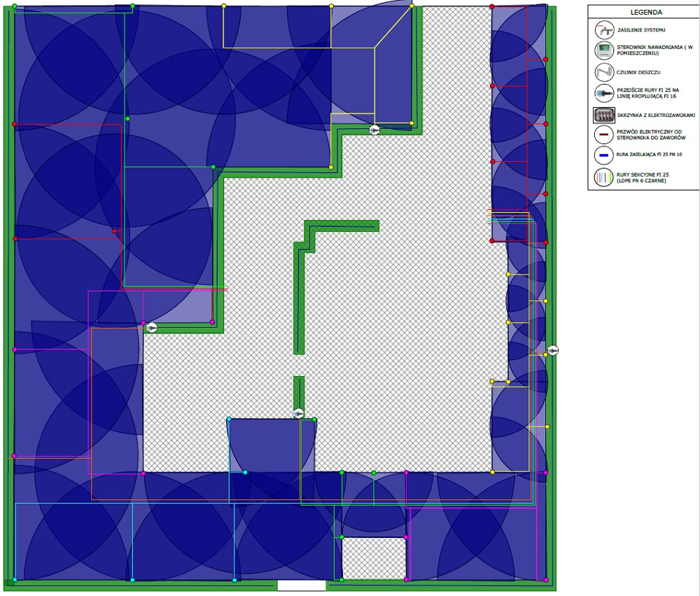Click the 'ZASILENIE SYSTEMU' legend label
Screen dimensions: 700x596
pyautogui.click(x=641, y=30)
